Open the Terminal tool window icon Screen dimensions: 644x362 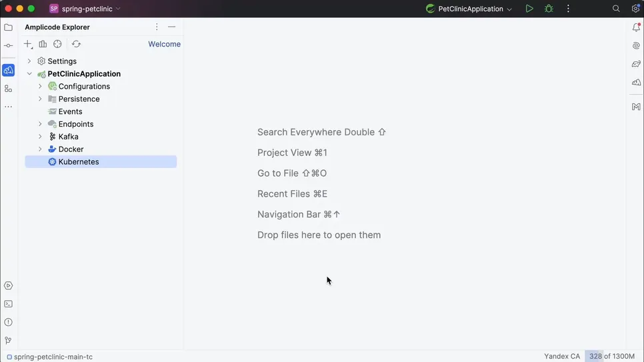click(8, 304)
